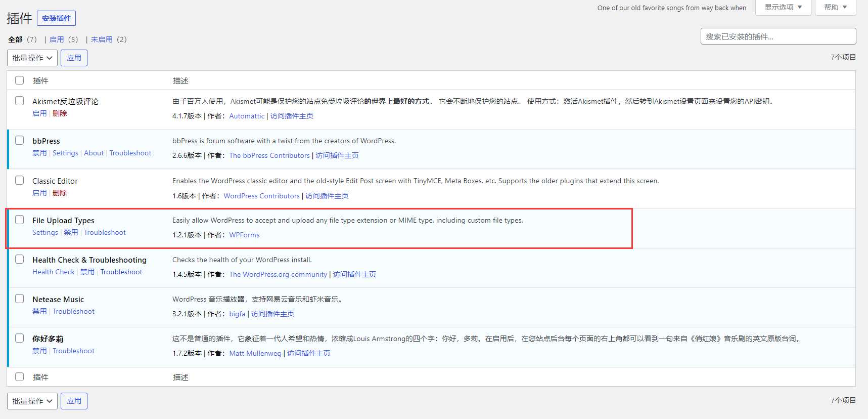The image size is (868, 419).
Task: Check the Akismet plugin checkbox
Action: [x=20, y=101]
